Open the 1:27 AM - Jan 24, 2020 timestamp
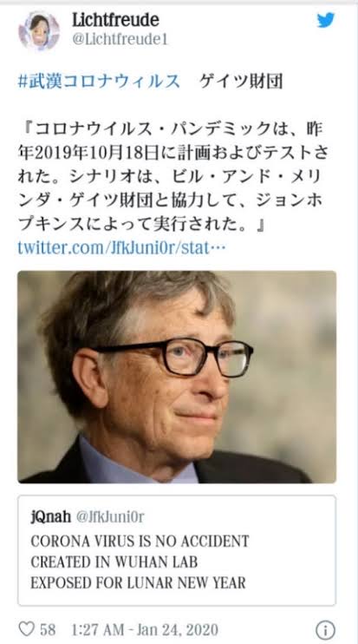358x644 pixels. 145,629
